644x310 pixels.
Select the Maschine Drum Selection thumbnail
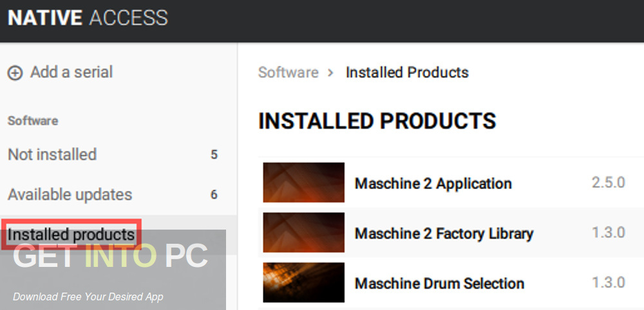pos(303,282)
